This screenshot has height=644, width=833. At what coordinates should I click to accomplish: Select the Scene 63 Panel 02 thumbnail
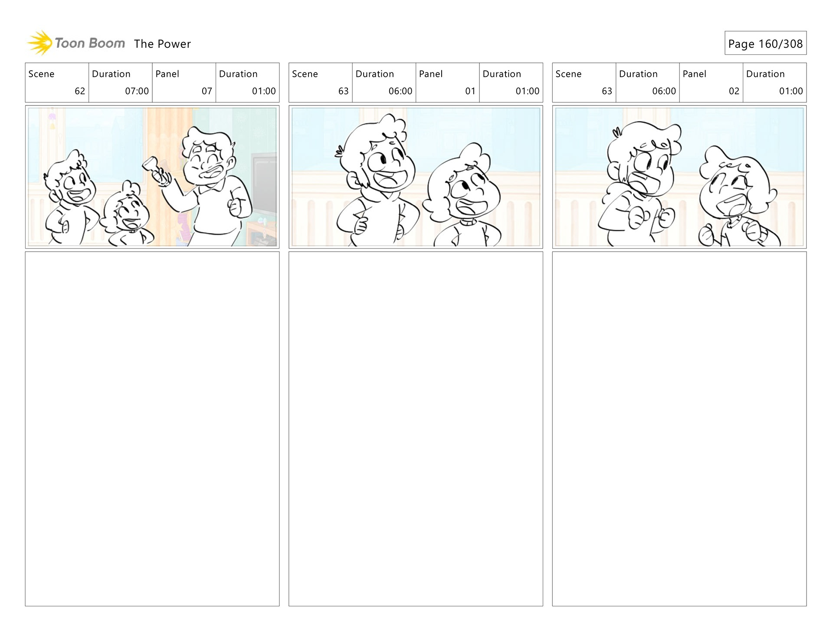pyautogui.click(x=679, y=177)
